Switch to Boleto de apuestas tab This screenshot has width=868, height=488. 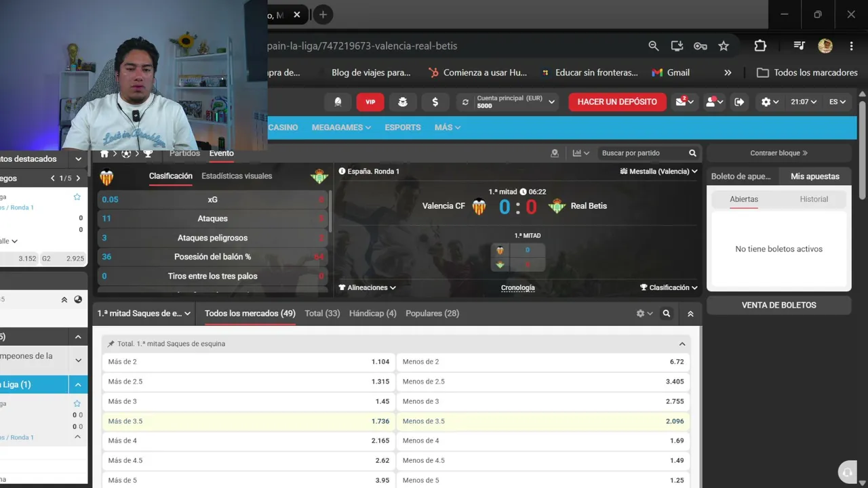[x=741, y=176]
